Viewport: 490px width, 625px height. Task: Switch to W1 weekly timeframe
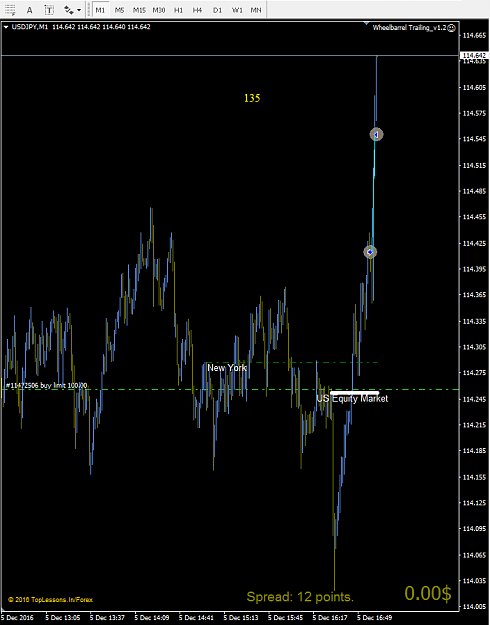pyautogui.click(x=237, y=10)
